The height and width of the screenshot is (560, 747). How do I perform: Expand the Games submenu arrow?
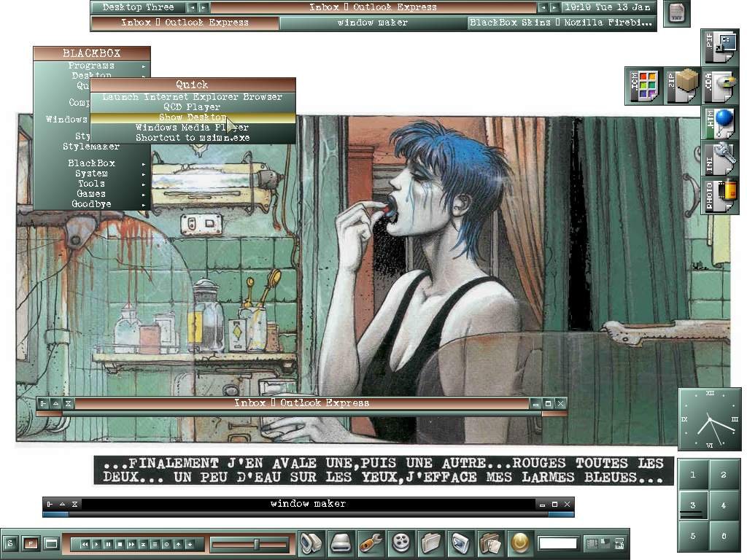coord(144,195)
